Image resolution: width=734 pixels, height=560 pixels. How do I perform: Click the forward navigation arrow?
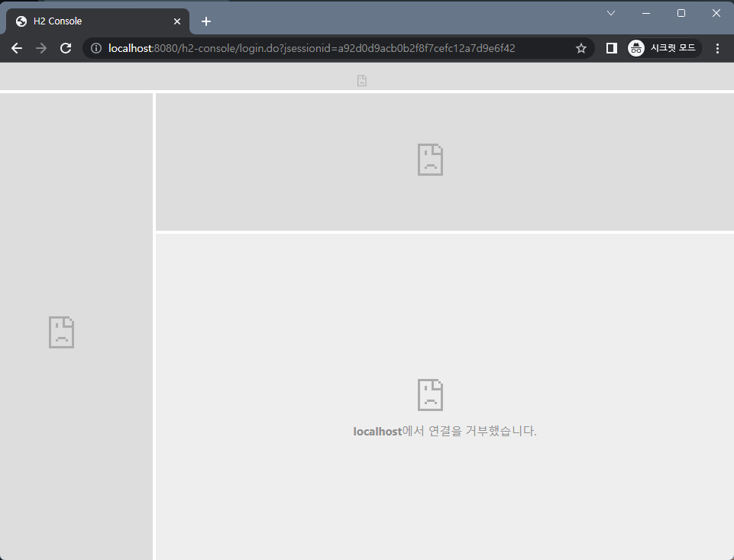[x=41, y=48]
